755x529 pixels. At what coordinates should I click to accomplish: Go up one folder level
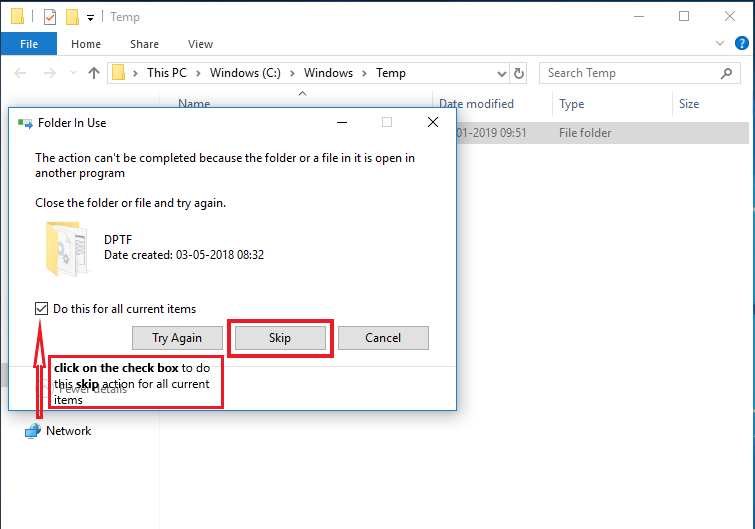click(x=94, y=73)
